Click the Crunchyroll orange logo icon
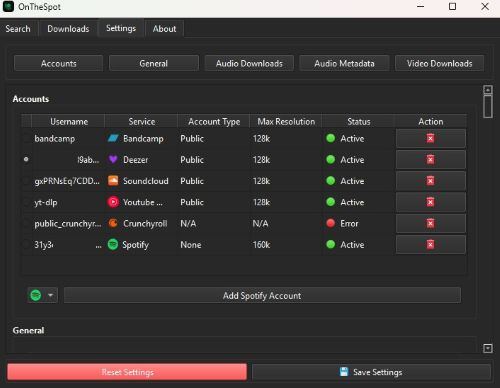The image size is (500, 388). point(113,223)
